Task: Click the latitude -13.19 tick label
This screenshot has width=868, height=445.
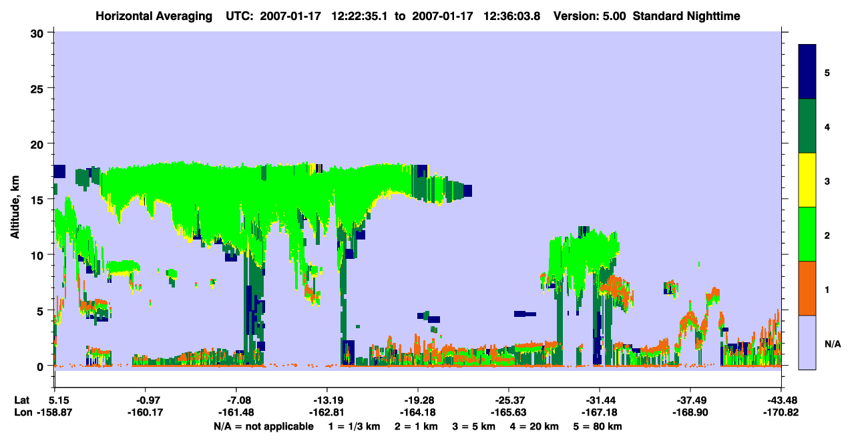Action: click(327, 400)
